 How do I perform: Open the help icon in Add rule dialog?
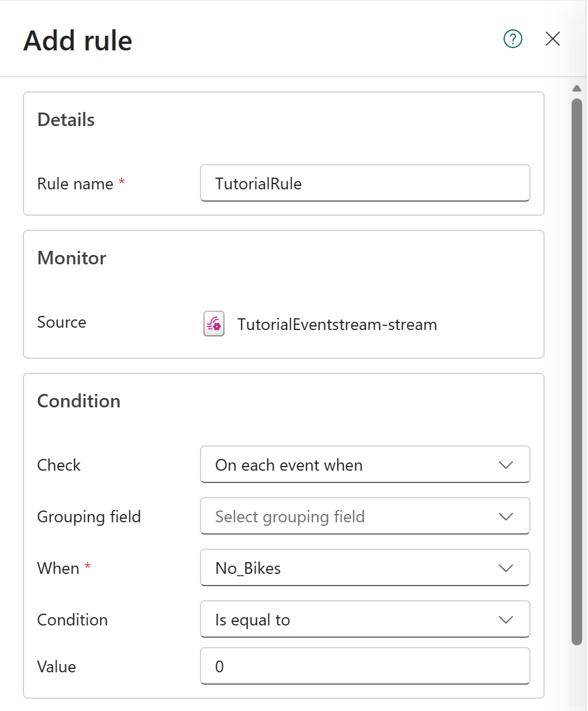point(512,39)
